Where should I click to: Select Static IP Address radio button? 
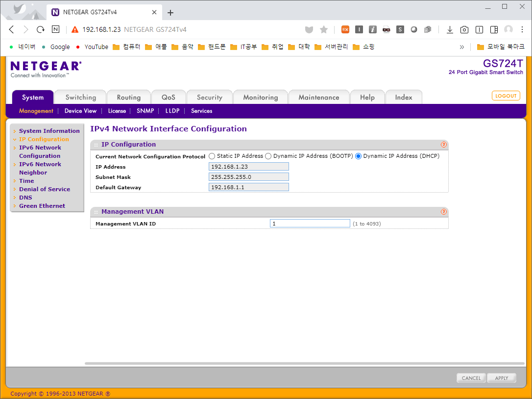[212, 156]
